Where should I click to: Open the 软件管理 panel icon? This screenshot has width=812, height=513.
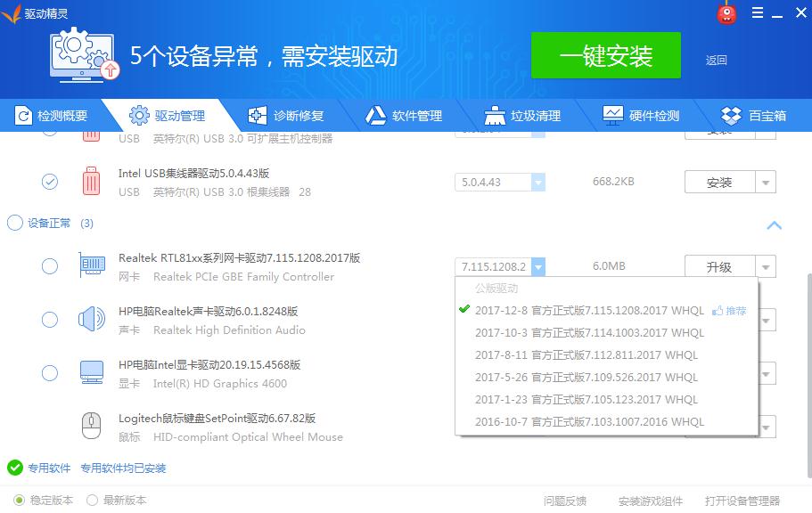[374, 115]
